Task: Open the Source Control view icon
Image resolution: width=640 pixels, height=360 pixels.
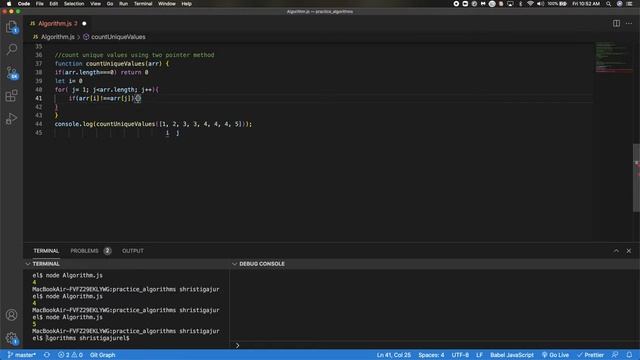Action: coord(11,73)
